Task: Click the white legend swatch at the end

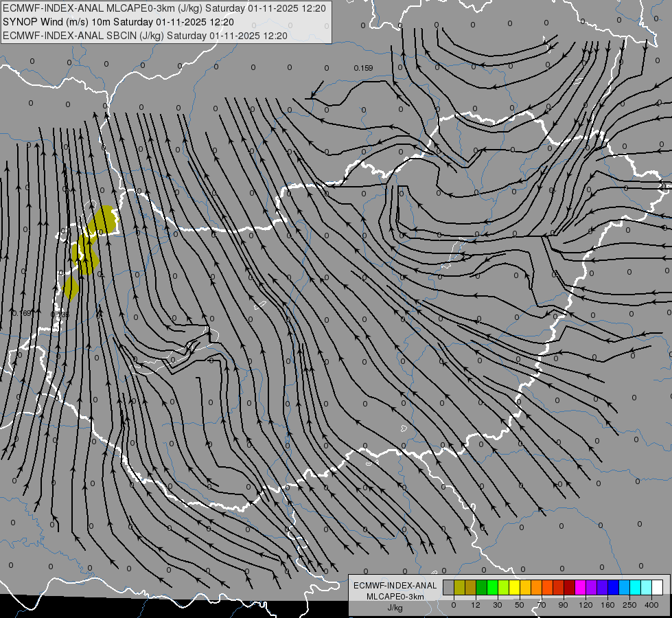Action: pos(658,588)
